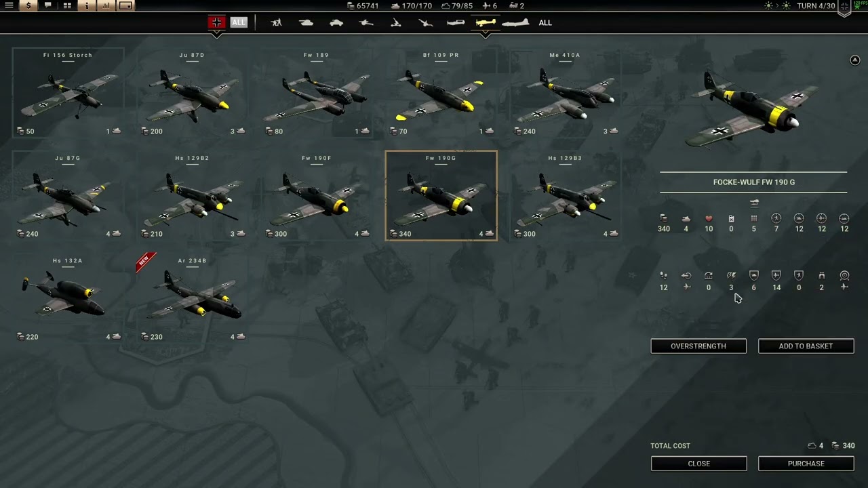Viewport: 868px width, 488px height.
Task: Click the fuel canister stat icon
Action: click(731, 218)
